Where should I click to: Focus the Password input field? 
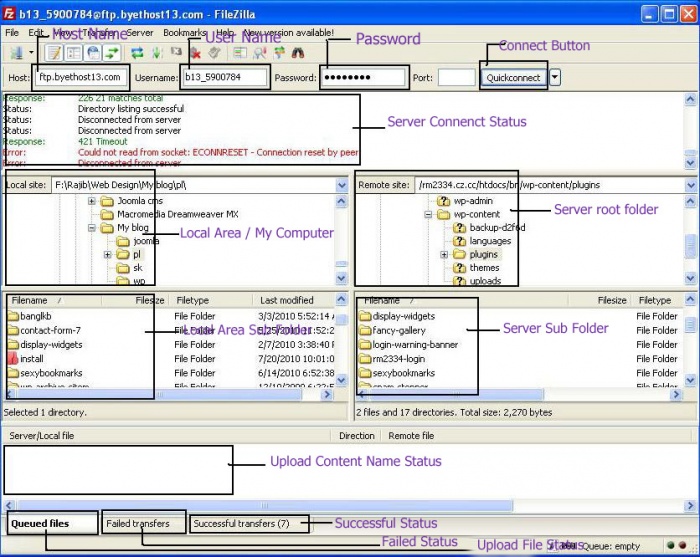pos(363,77)
